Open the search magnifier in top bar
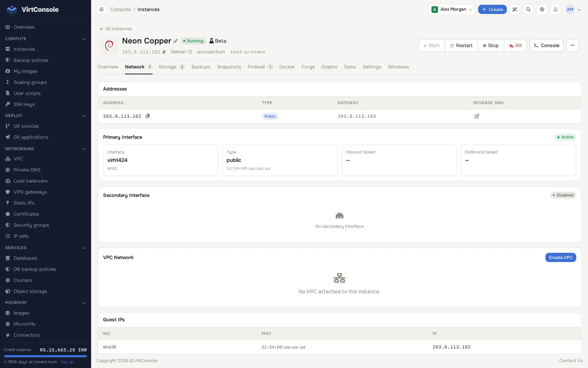The image size is (588, 368). [528, 10]
